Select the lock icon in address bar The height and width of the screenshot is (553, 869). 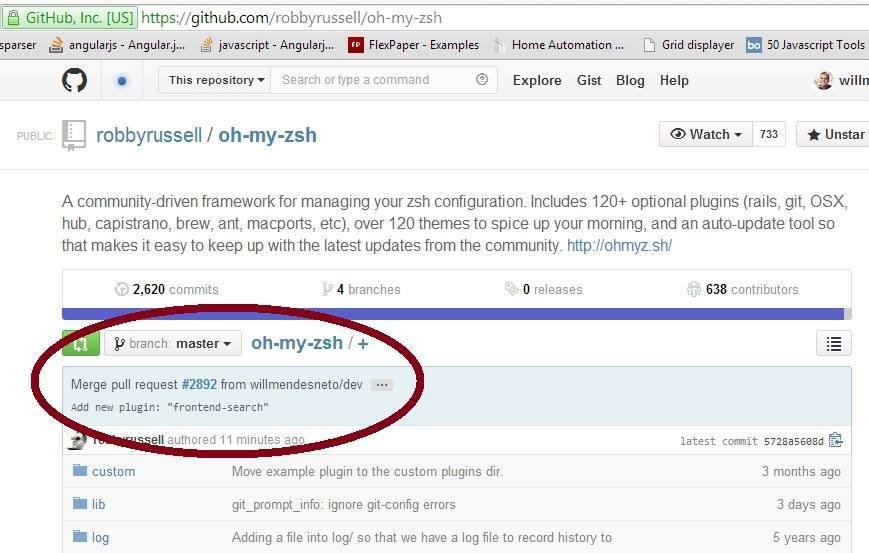(x=13, y=18)
